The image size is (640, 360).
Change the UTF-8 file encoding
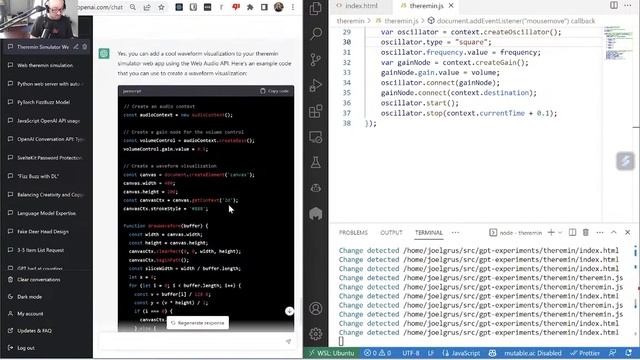click(411, 353)
